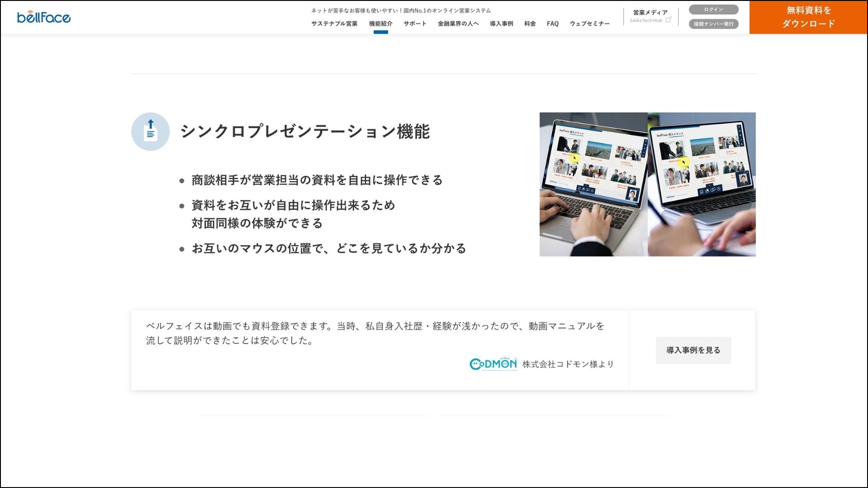Navigate to the 料金 page

coord(529,23)
